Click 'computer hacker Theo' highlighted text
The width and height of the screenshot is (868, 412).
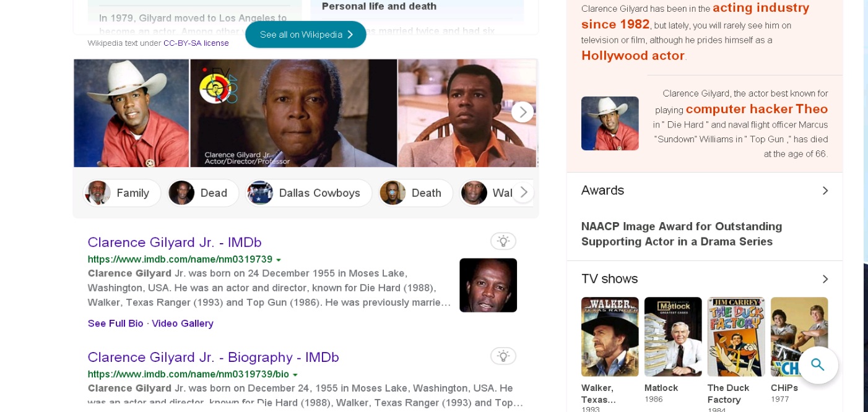click(x=757, y=109)
